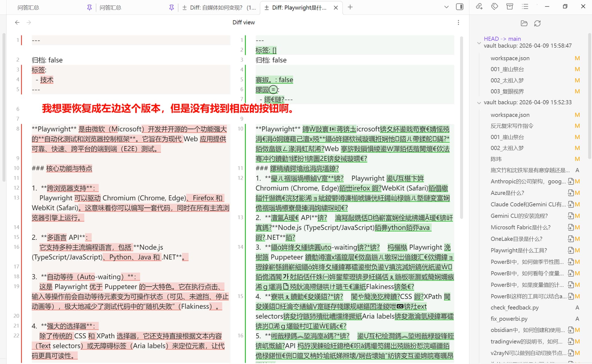This screenshot has height=364, width=592.
Task: Open the outgoing links panel icon
Action: coord(479,6)
